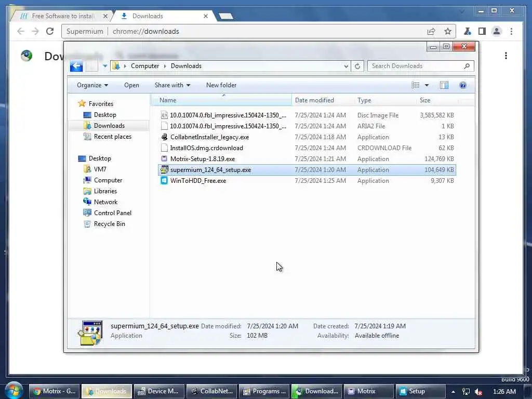
Task: Select Desktop under Favorites
Action: (x=105, y=115)
